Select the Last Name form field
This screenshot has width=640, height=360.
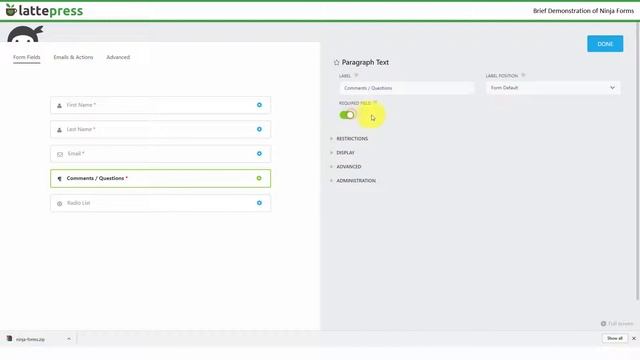160,129
